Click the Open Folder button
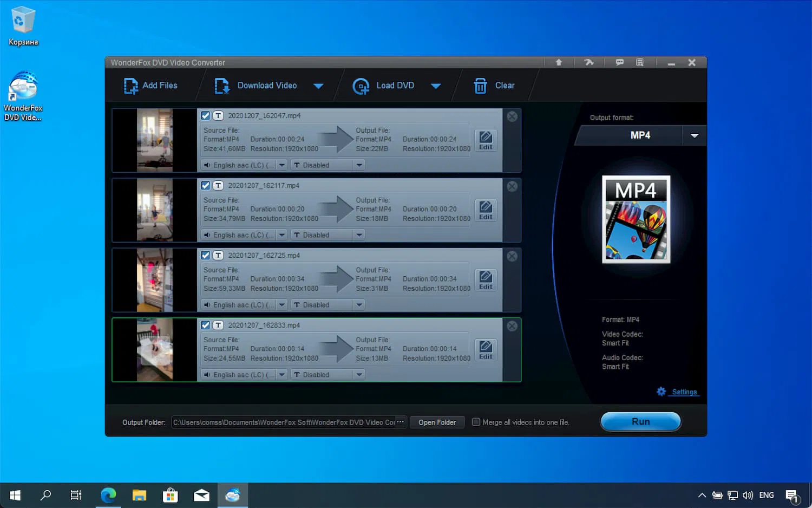 click(x=437, y=422)
